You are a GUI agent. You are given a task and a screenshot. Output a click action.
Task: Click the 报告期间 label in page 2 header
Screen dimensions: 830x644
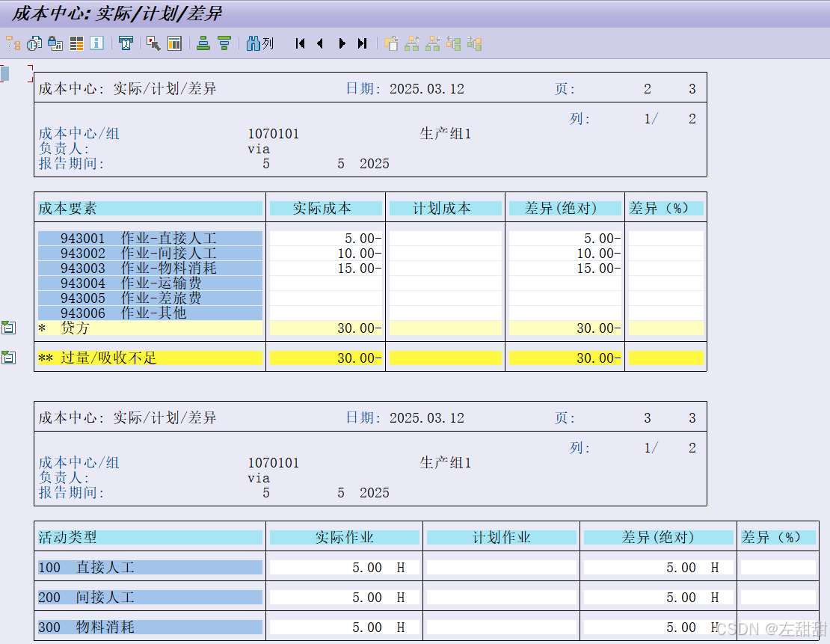(72, 163)
